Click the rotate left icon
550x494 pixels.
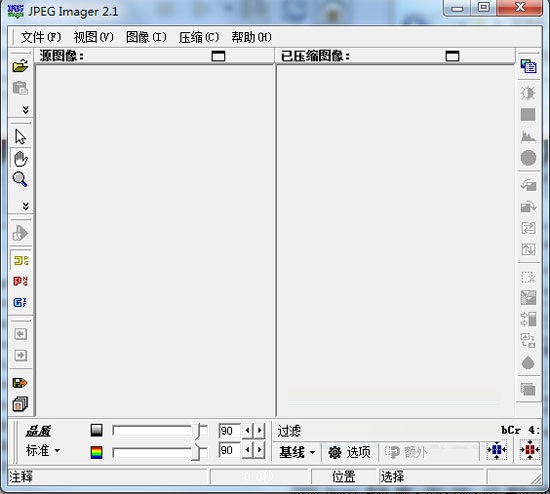528,185
